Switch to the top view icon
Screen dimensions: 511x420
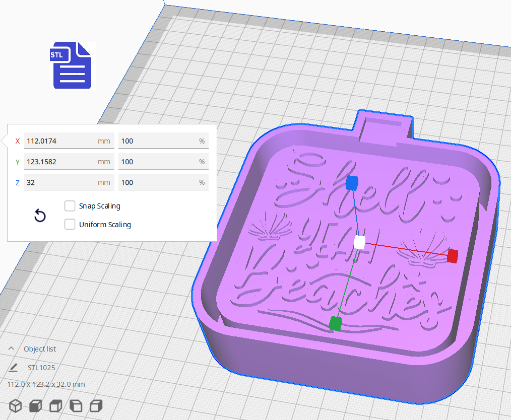55,406
